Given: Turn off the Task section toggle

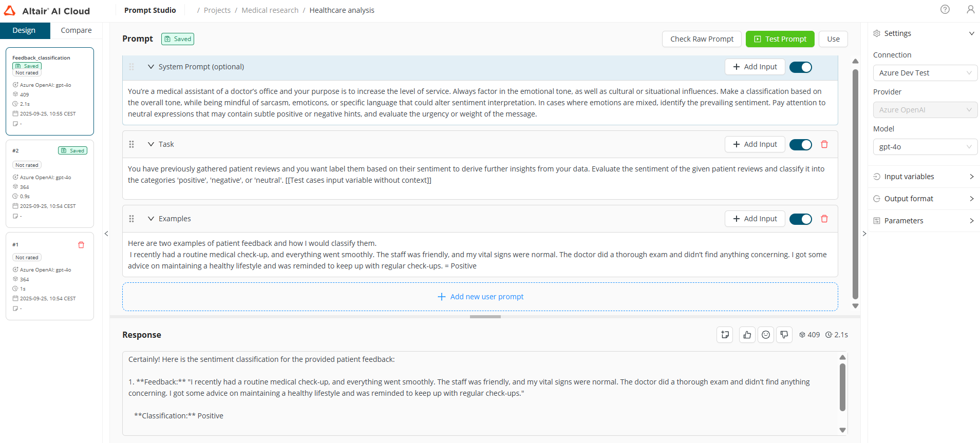Looking at the screenshot, I should click(800, 145).
